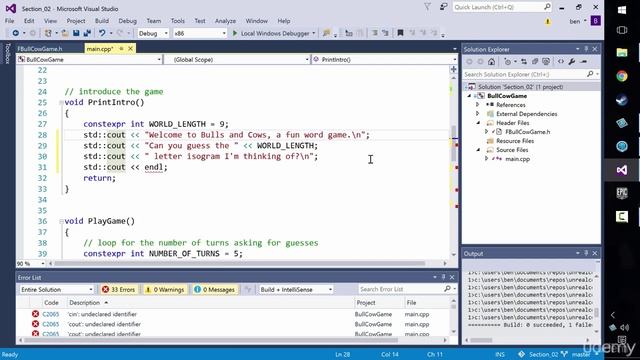Toggle the 0 Messages filter
This screenshot has width=640, height=360.
click(x=215, y=289)
